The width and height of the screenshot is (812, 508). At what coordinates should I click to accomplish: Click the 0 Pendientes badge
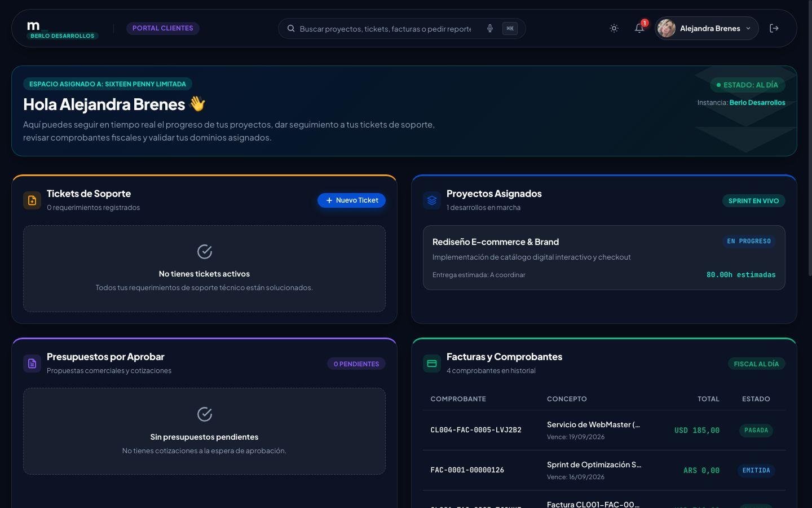[x=356, y=364]
